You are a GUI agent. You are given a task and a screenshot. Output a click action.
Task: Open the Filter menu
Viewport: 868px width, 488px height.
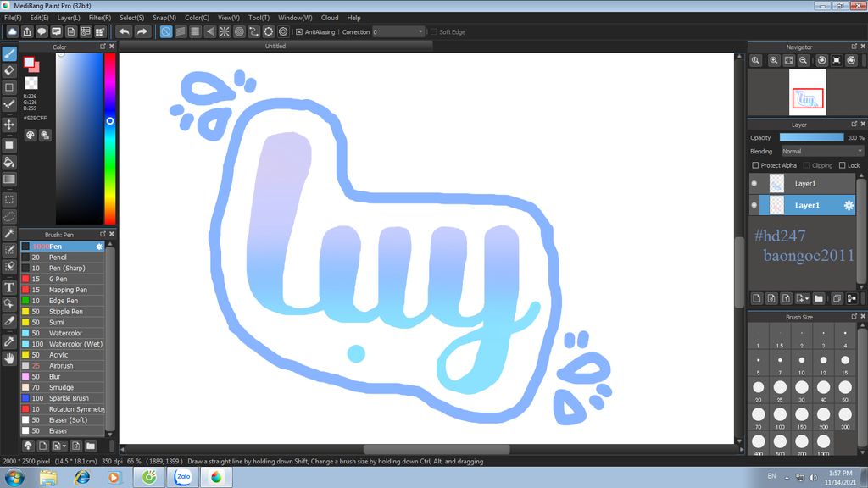100,18
